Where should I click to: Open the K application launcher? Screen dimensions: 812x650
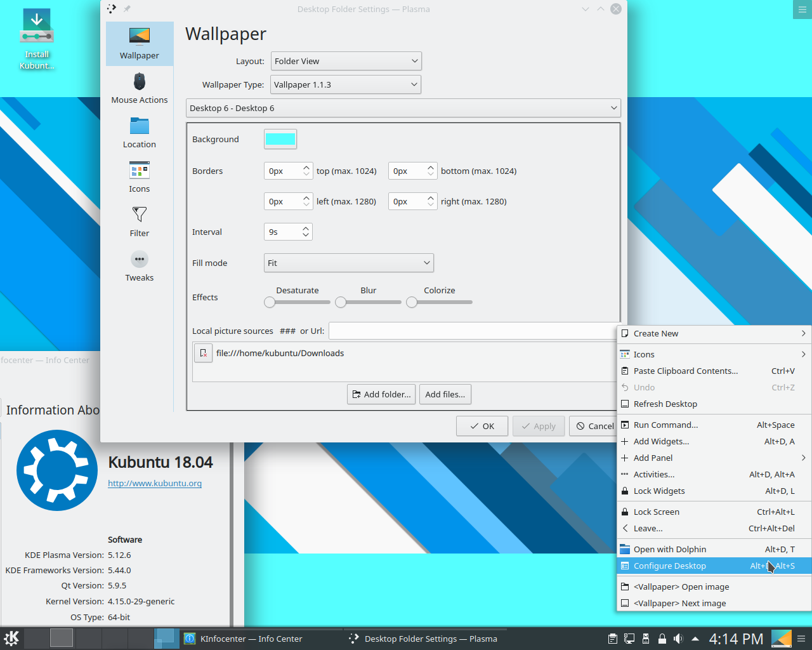click(11, 638)
